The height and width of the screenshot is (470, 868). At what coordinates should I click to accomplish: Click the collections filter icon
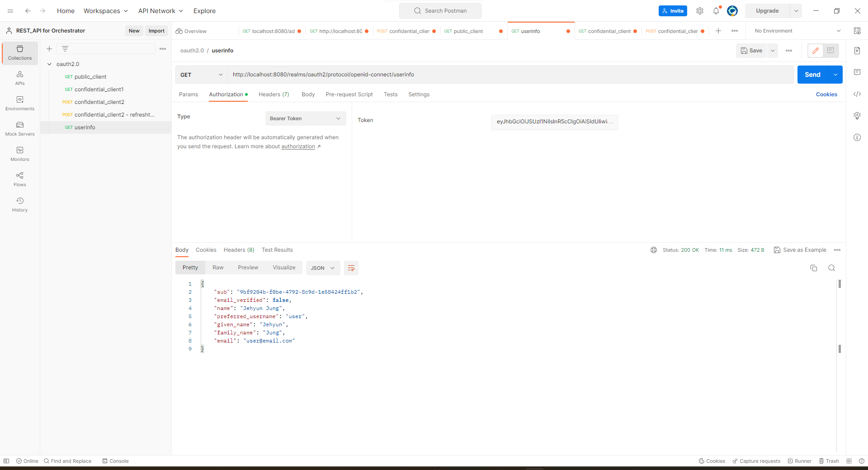65,49
